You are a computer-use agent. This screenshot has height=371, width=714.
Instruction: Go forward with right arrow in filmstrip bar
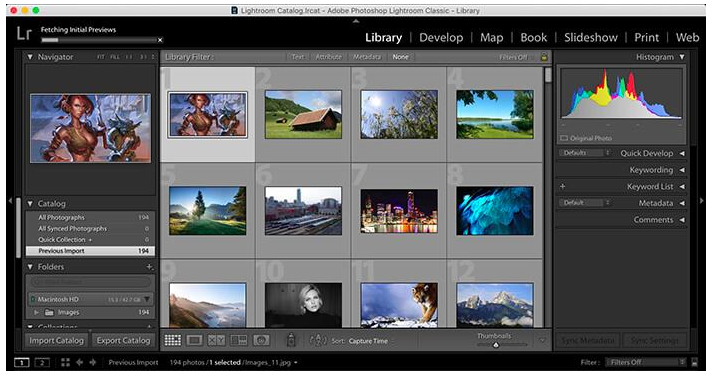pos(93,362)
